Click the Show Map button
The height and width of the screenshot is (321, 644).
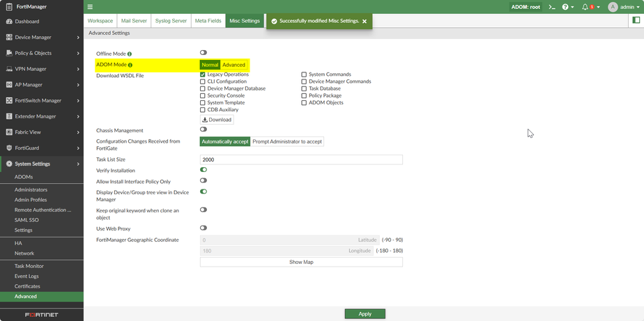301,262
